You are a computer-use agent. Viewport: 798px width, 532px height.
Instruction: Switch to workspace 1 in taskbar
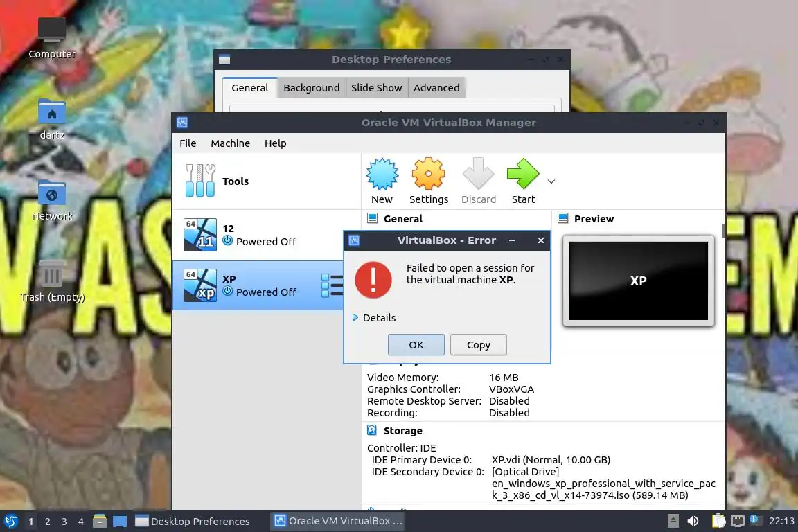(30, 522)
